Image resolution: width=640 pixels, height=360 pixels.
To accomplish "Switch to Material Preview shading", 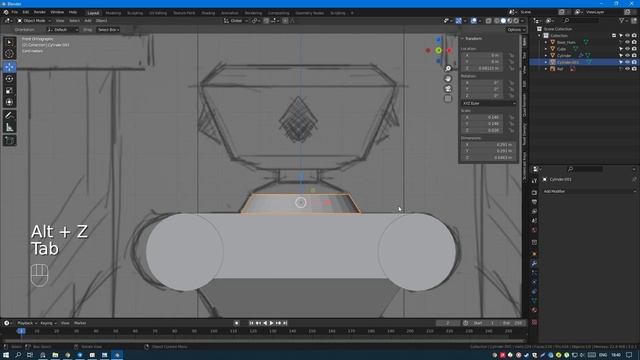I will point(509,21).
